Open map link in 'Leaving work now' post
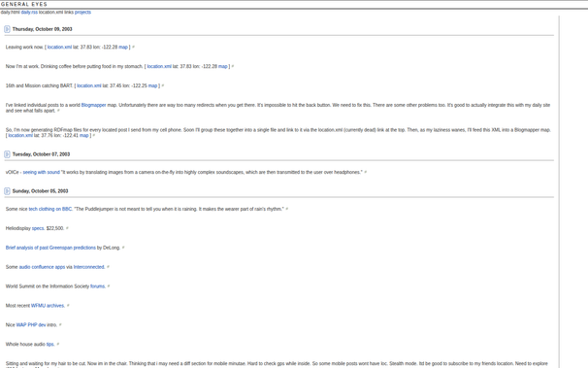 (x=123, y=48)
